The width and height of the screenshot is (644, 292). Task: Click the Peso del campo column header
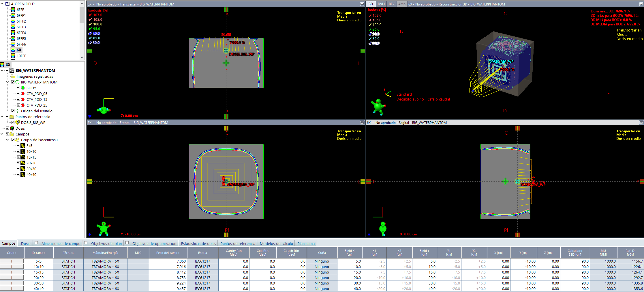coord(168,253)
